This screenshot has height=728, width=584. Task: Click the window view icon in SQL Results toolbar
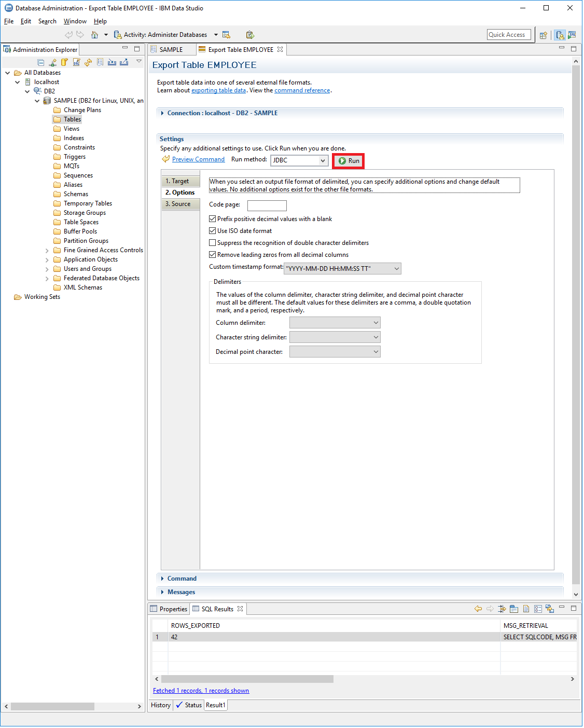pyautogui.click(x=514, y=609)
